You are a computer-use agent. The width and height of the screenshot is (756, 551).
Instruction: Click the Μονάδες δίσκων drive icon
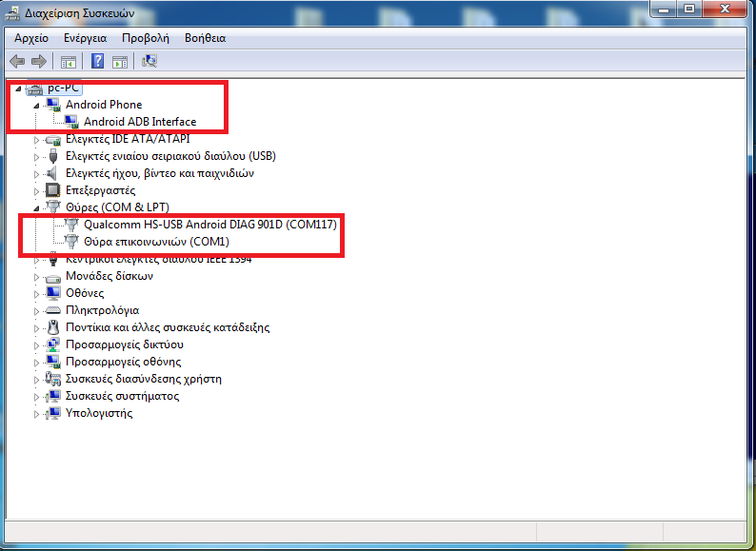click(52, 277)
